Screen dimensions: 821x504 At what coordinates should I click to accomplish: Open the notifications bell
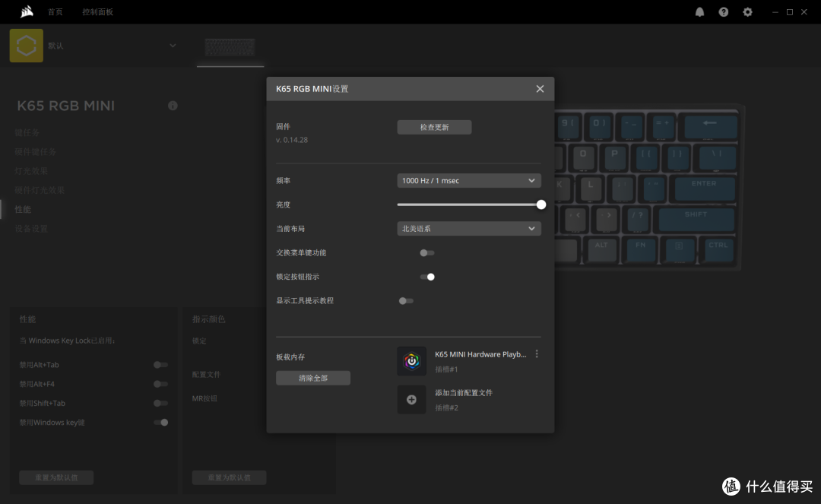pos(699,12)
